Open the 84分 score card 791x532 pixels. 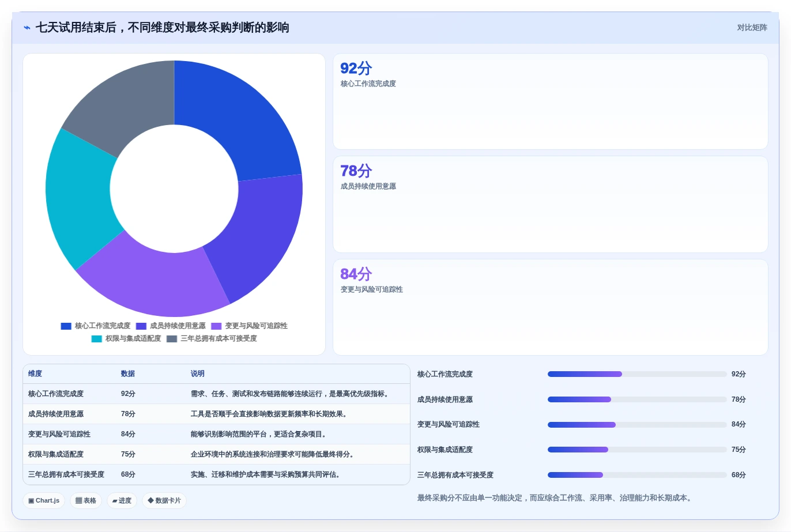point(551,307)
